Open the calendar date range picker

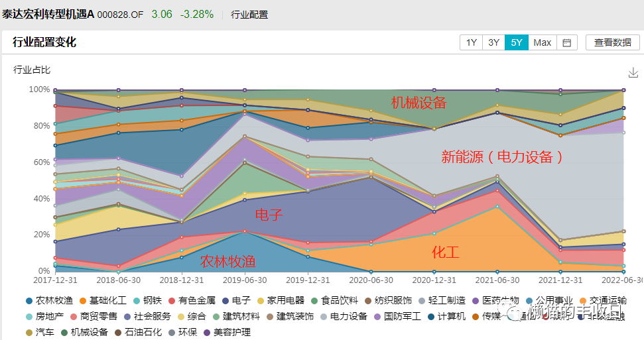click(567, 42)
